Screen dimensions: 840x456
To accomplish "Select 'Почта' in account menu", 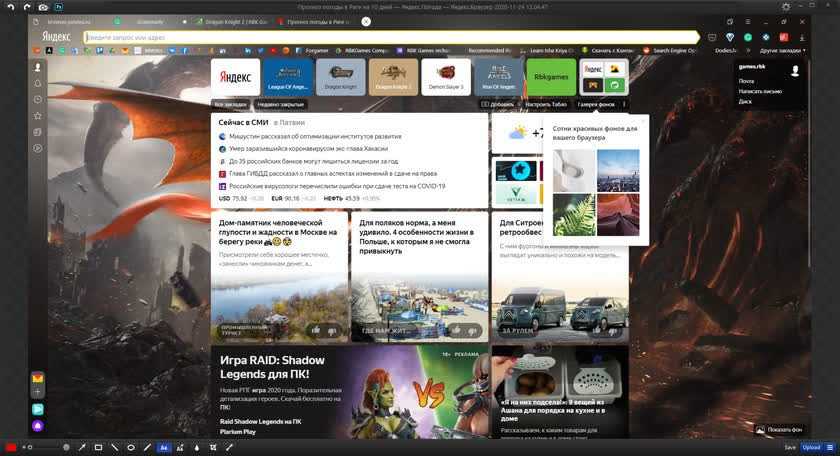I will coord(747,81).
